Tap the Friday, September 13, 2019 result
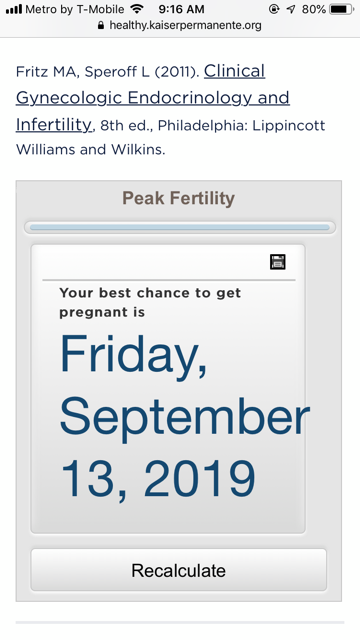 [x=184, y=417]
